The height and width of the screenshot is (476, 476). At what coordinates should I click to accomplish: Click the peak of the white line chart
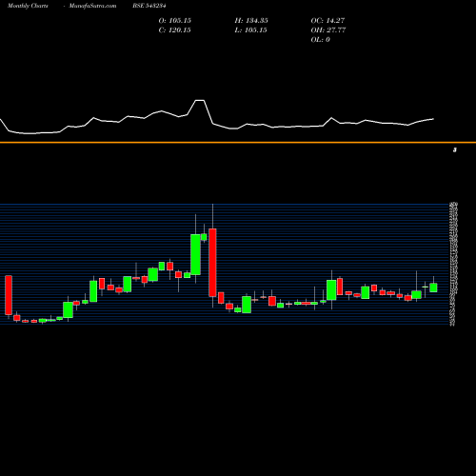[200, 100]
